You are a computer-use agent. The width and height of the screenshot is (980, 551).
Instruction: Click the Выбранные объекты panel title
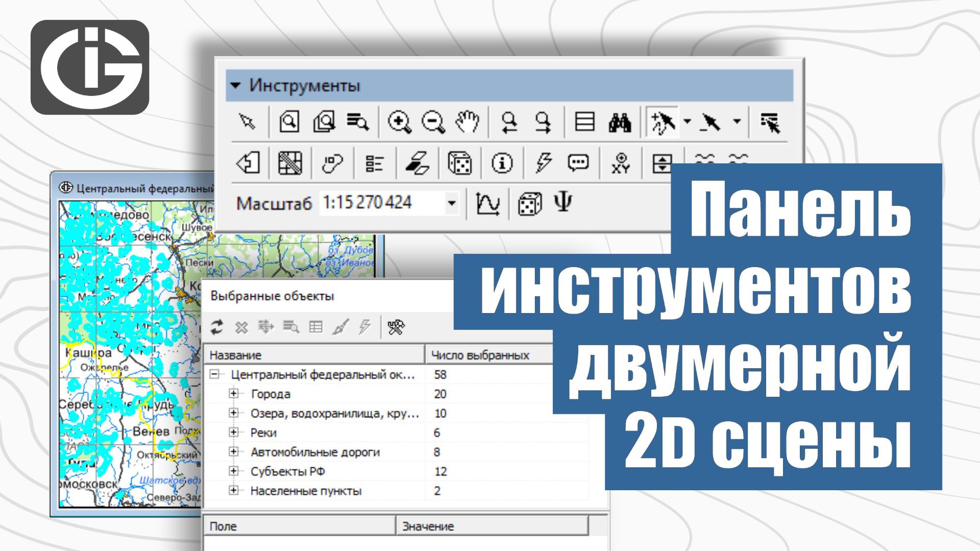point(272,296)
